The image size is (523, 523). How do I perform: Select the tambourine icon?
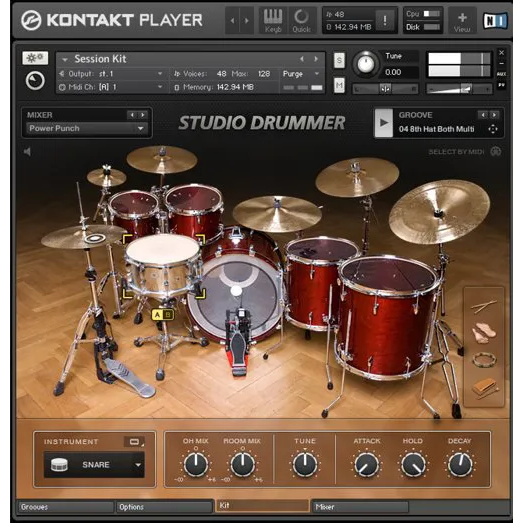484,360
